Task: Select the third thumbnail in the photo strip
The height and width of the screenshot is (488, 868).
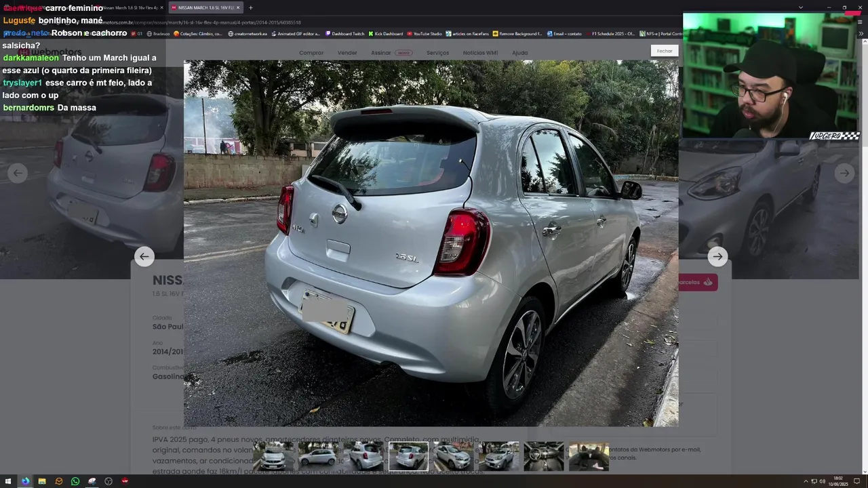Action: click(363, 456)
